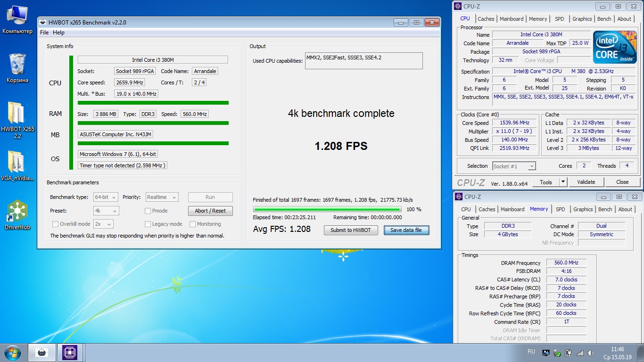Click the graphics monitor tray icon

pyautogui.click(x=546, y=353)
